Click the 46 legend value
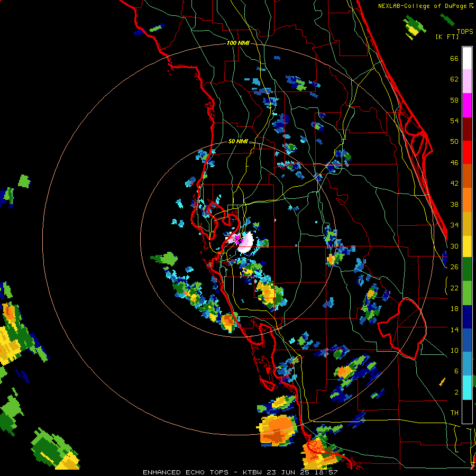The height and width of the screenshot is (476, 476). 454,163
